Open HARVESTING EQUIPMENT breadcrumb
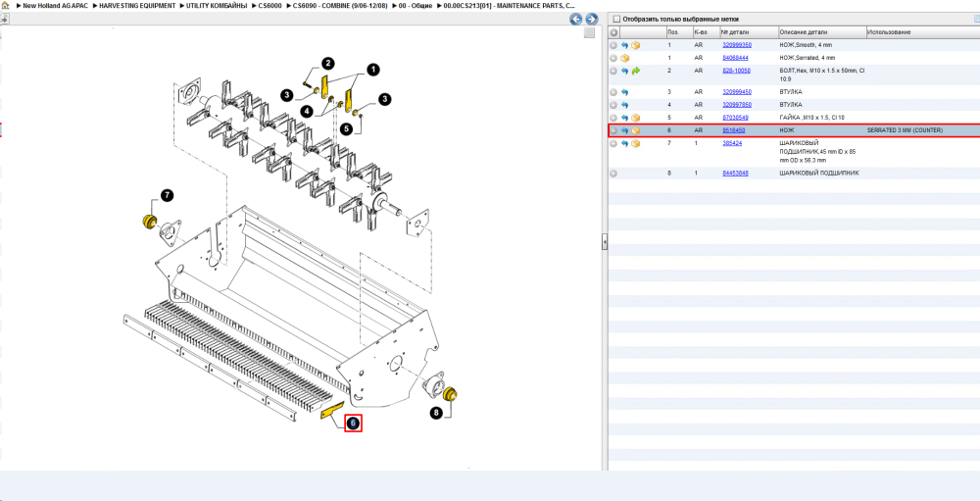This screenshot has width=980, height=501. 137,5
